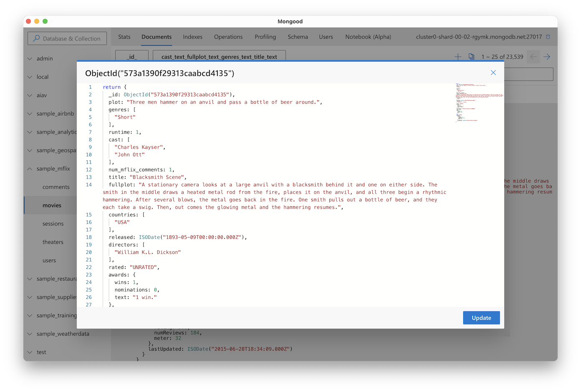The image size is (581, 392).
Task: Go to previous page arrow
Action: (533, 57)
